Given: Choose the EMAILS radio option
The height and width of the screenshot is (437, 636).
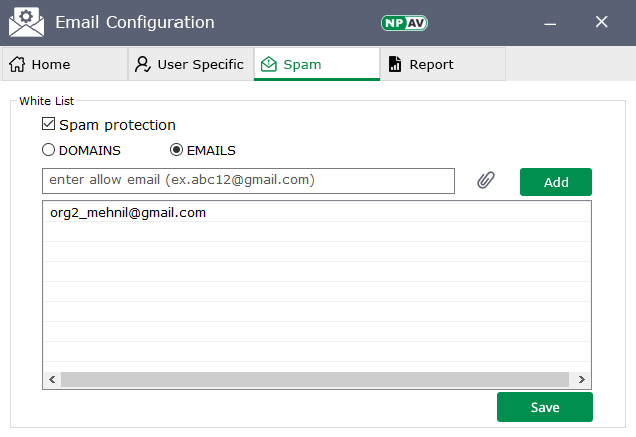Looking at the screenshot, I should coord(177,150).
